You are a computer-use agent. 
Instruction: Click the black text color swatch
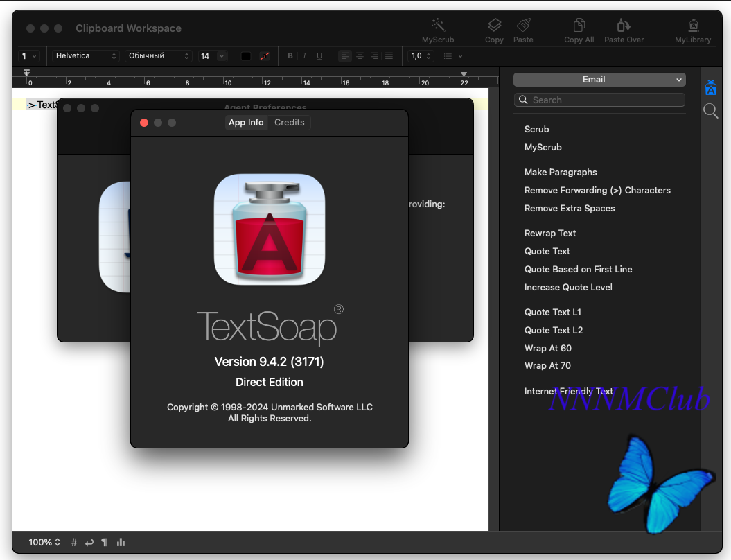click(246, 56)
